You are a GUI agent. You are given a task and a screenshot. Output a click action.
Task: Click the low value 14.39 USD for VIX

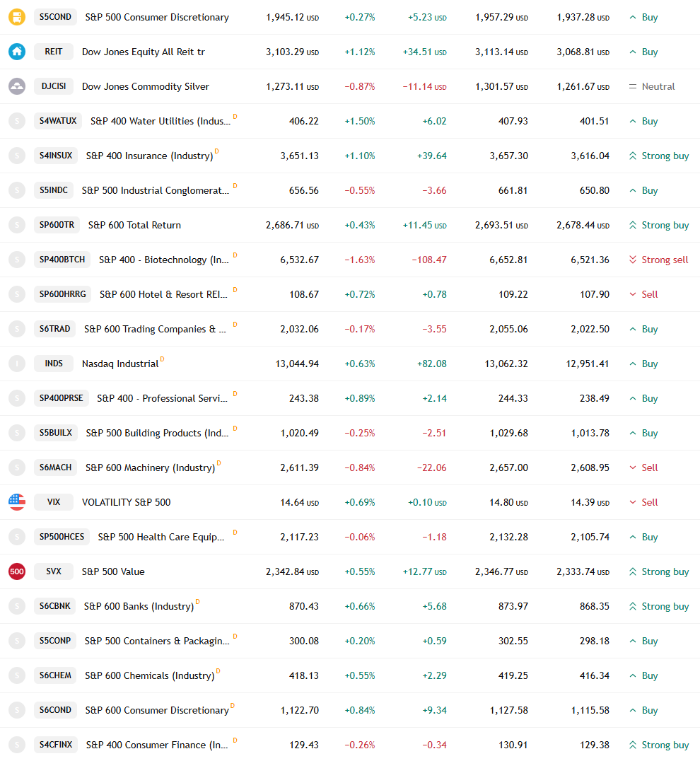(590, 502)
